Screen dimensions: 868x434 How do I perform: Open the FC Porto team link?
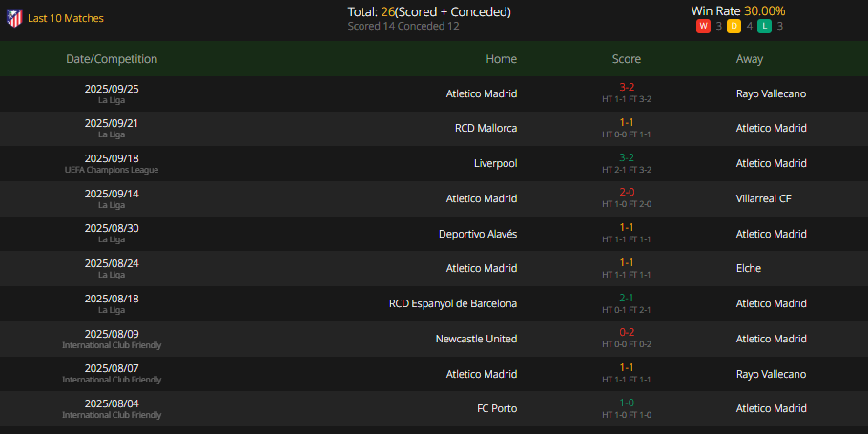click(x=497, y=408)
